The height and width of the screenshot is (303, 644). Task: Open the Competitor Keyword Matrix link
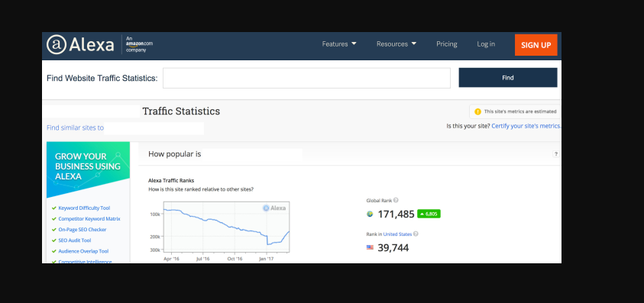coord(89,219)
